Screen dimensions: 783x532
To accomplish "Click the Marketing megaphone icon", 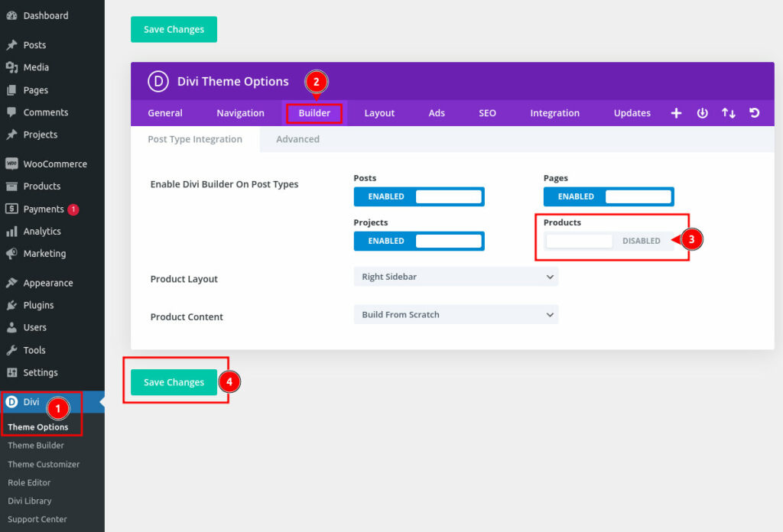I will coord(11,254).
